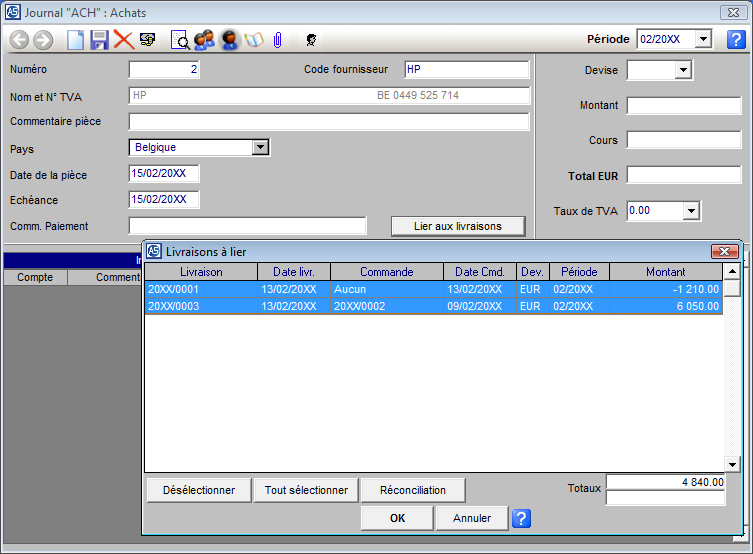This screenshot has height=554, width=753.
Task: Click the save floppy disk icon
Action: pyautogui.click(x=99, y=40)
